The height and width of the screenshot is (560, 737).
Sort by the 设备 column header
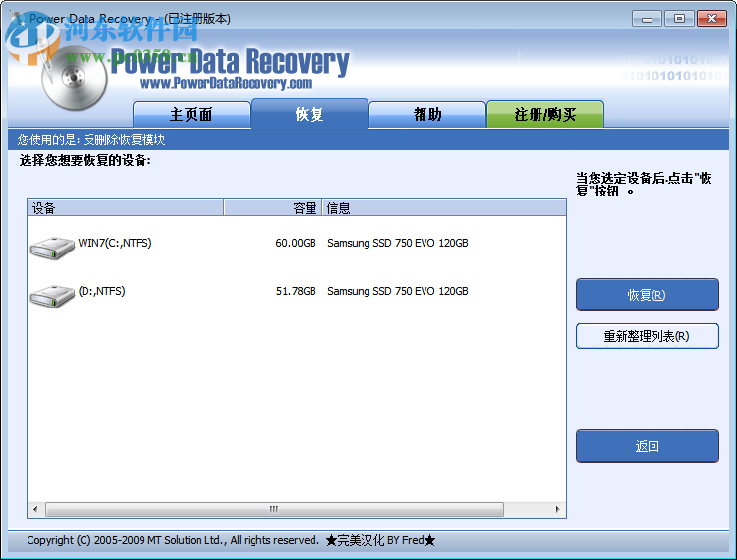(125, 207)
